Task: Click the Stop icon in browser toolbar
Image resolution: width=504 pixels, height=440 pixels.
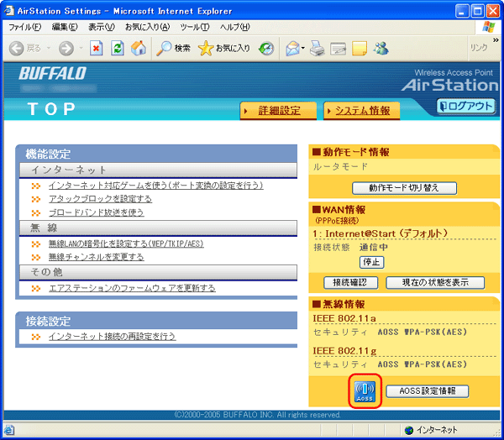Action: 97,49
